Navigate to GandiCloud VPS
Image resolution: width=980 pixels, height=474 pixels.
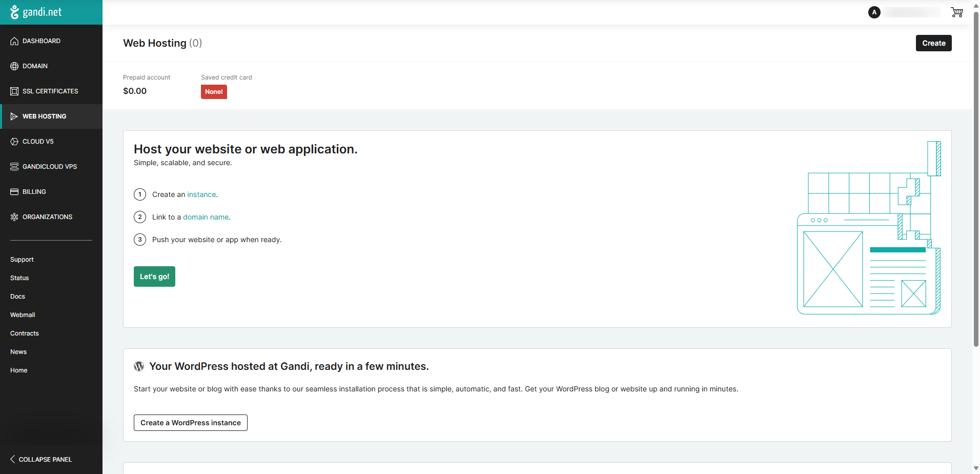click(51, 167)
